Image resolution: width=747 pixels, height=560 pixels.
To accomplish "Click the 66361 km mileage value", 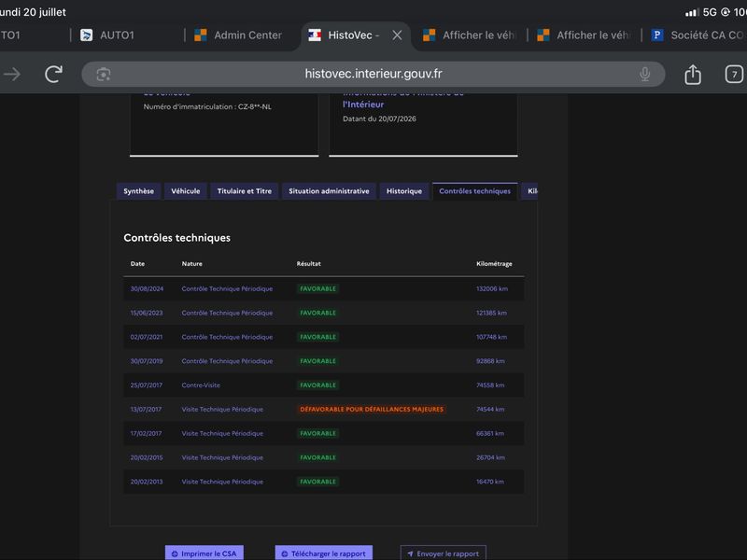I will point(490,433).
